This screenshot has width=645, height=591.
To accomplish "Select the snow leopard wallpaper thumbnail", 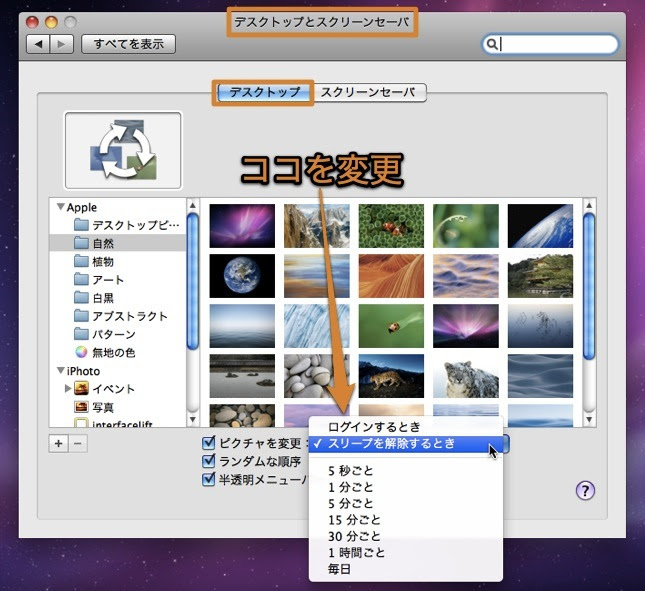I will pos(466,376).
